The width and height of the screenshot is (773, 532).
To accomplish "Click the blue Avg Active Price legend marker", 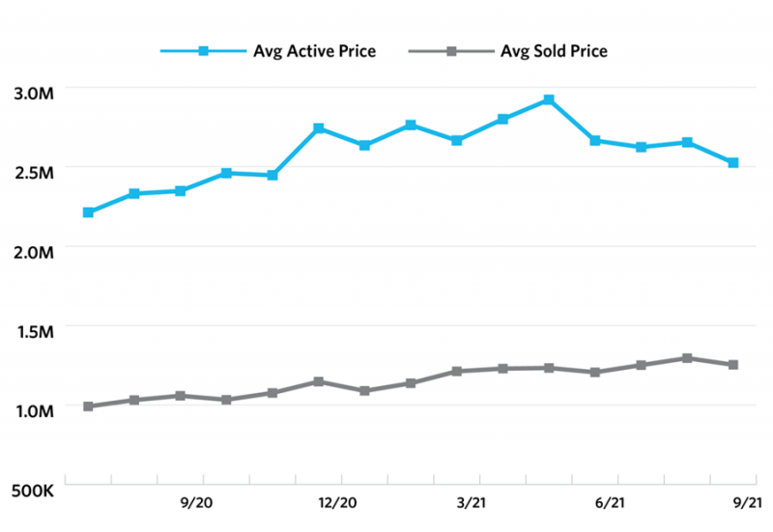I will (x=203, y=51).
